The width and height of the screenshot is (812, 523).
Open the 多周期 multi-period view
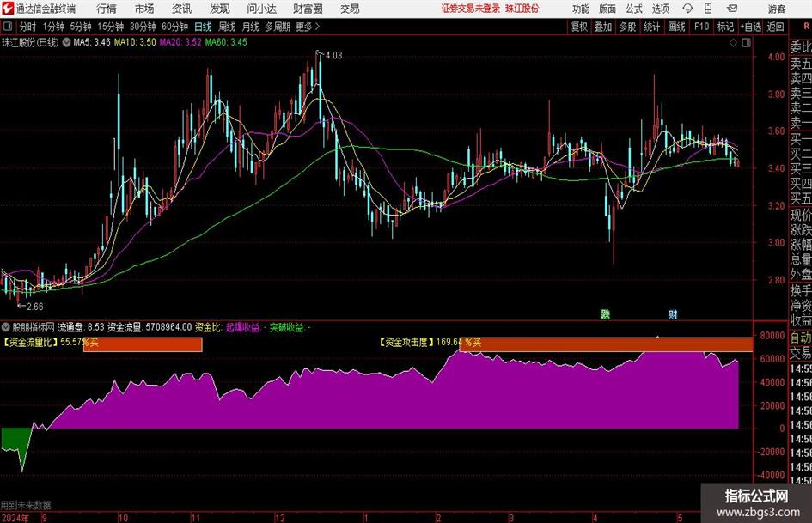(278, 27)
